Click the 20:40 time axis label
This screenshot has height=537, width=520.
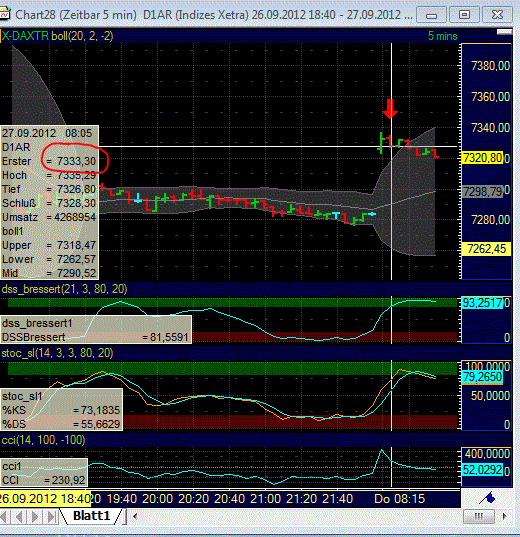[x=230, y=499]
